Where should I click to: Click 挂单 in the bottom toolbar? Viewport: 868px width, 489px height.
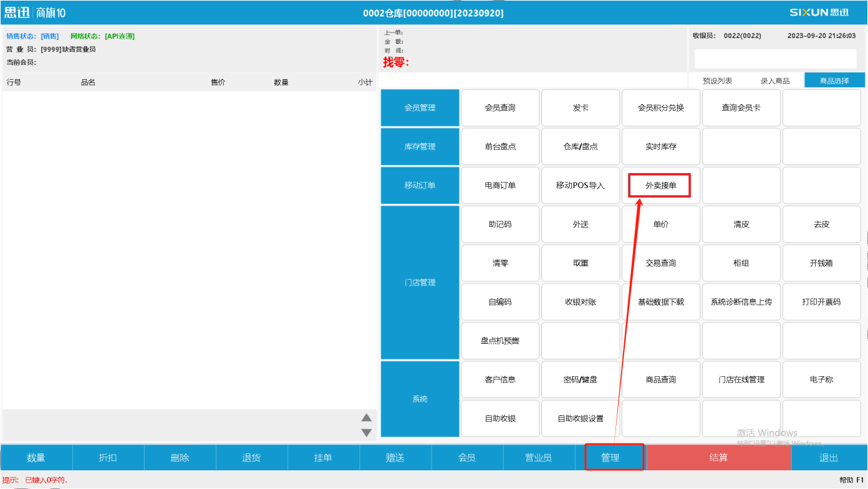[x=323, y=458]
